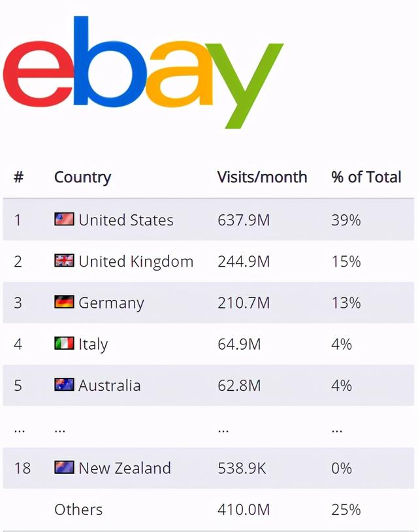The image size is (418, 532).
Task: Select the Australia flag icon
Action: click(x=64, y=385)
